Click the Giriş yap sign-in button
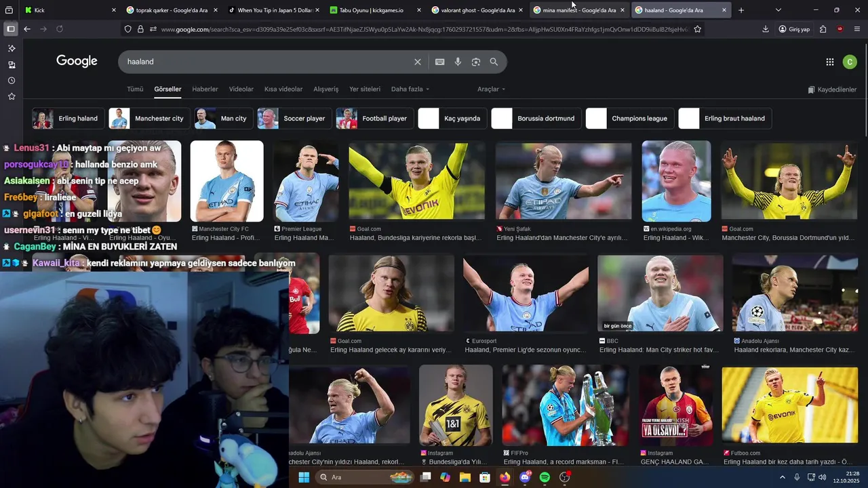The height and width of the screenshot is (488, 868). pyautogui.click(x=794, y=29)
